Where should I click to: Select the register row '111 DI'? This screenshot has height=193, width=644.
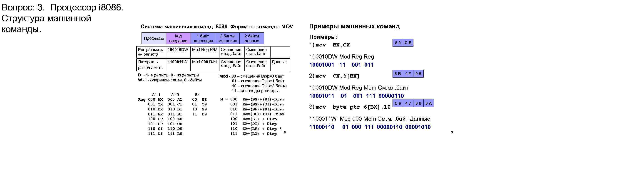click(155, 134)
